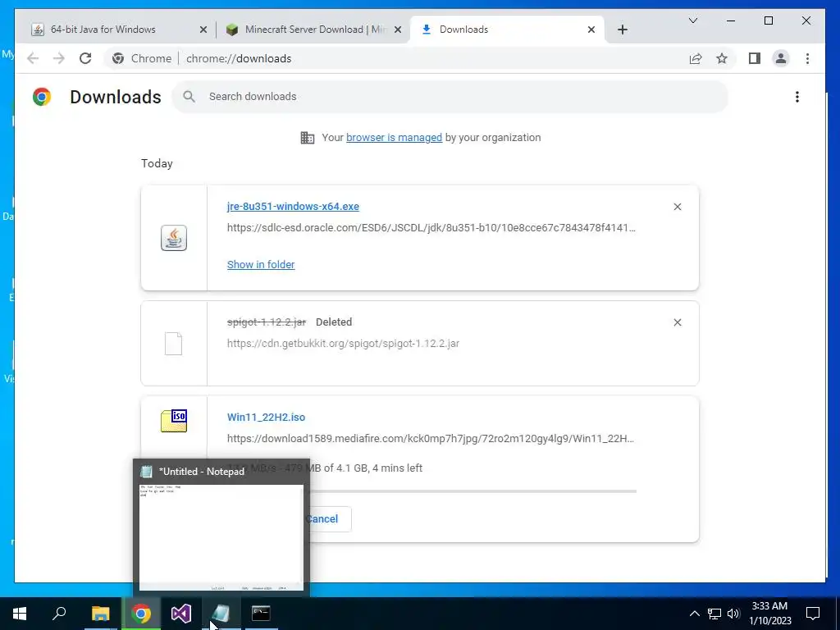
Task: Open Chrome's three-dot menu
Action: (x=807, y=58)
